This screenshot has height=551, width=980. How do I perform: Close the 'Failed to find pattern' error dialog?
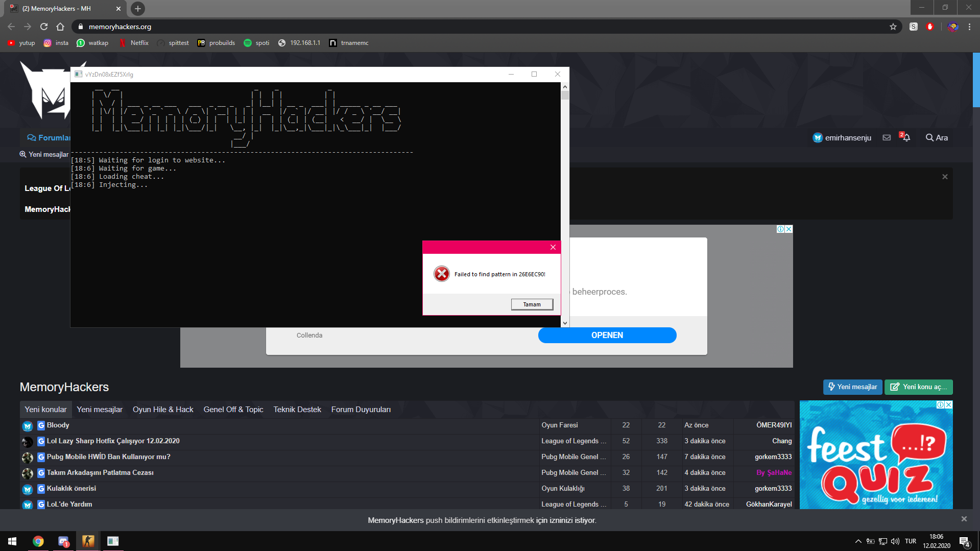point(553,247)
